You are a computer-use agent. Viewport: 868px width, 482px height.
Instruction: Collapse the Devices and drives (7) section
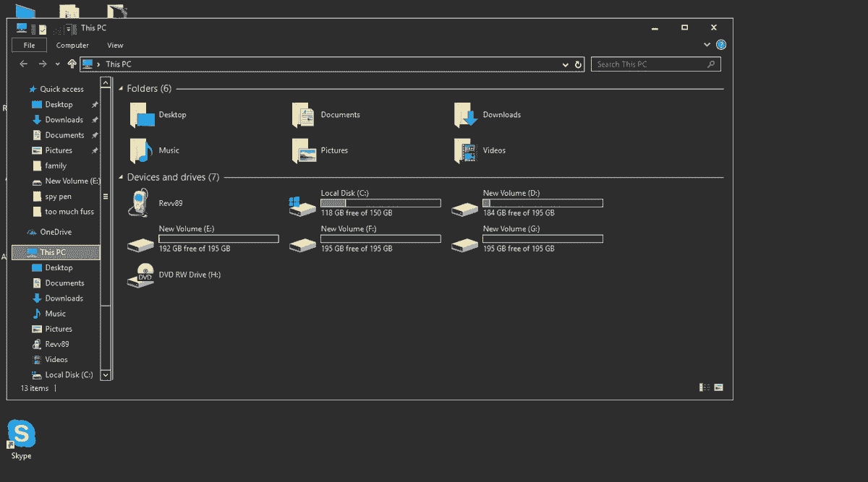click(x=121, y=176)
